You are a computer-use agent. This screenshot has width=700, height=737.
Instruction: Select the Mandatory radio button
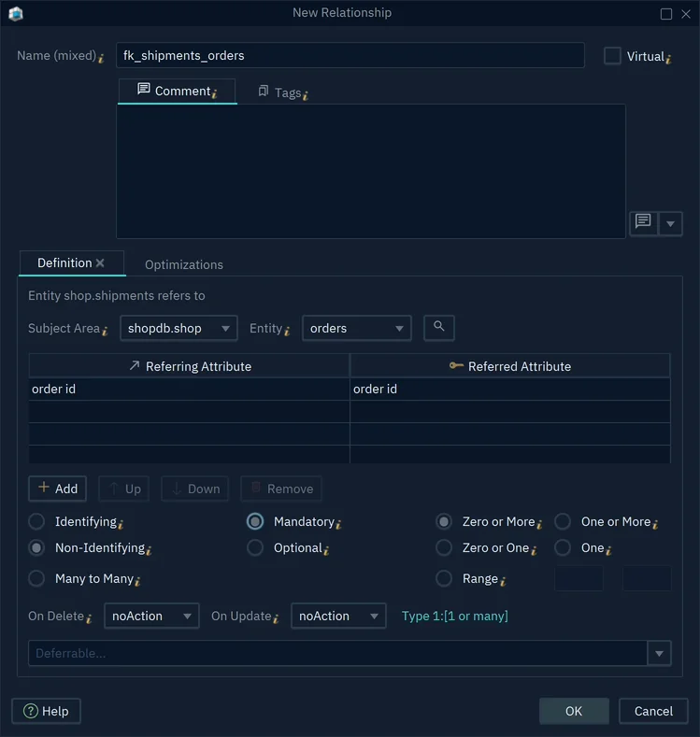[255, 521]
